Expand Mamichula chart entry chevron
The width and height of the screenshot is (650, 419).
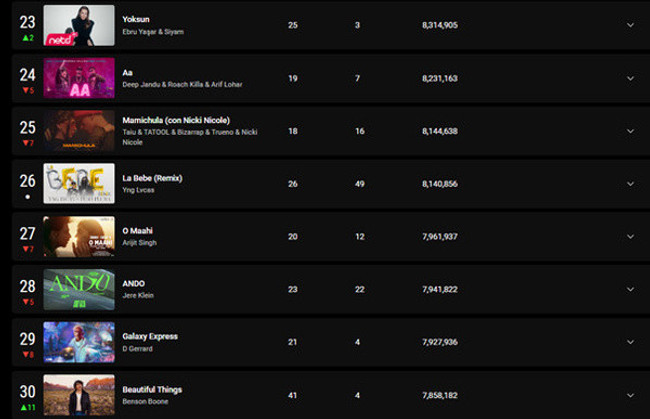pyautogui.click(x=630, y=131)
